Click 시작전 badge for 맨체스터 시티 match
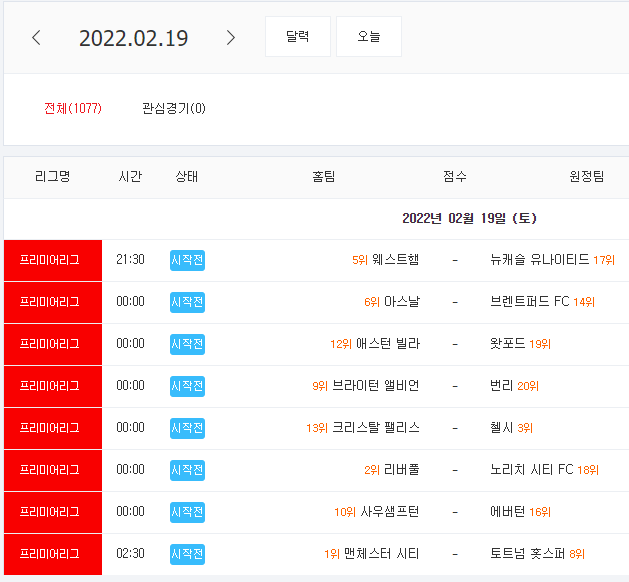The height and width of the screenshot is (582, 629). tap(187, 554)
